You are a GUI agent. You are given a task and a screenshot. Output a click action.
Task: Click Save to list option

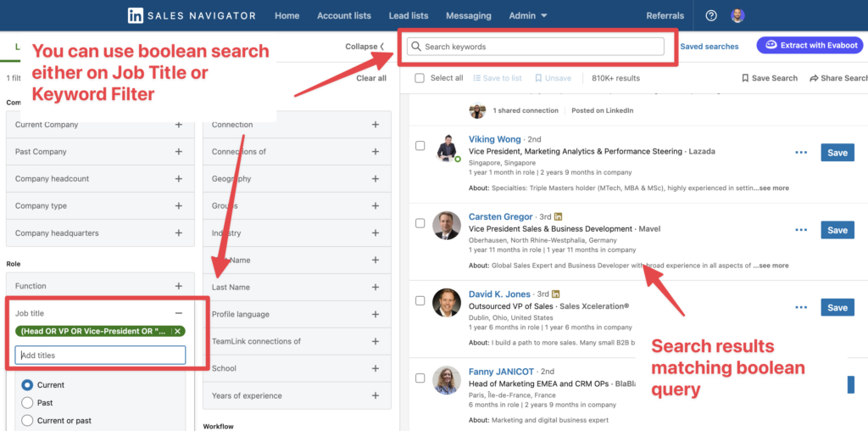497,78
